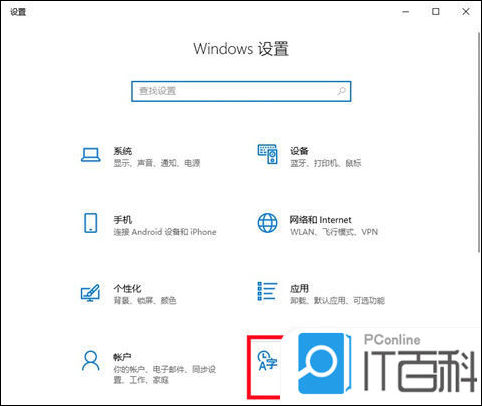Click the 系统 category title
The height and width of the screenshot is (406, 482).
[x=123, y=151]
